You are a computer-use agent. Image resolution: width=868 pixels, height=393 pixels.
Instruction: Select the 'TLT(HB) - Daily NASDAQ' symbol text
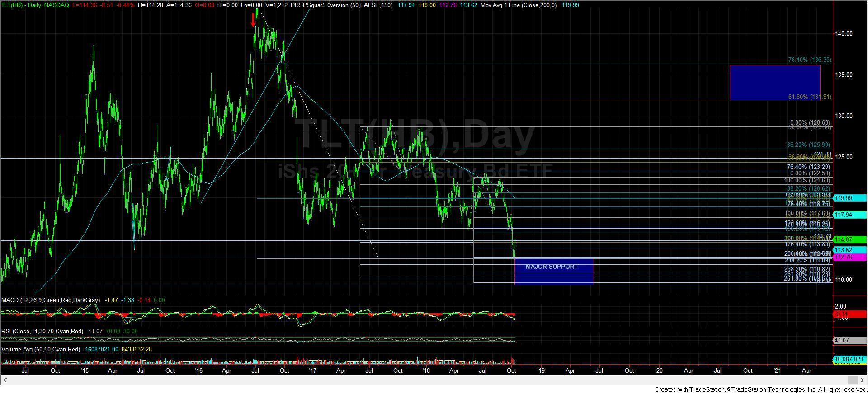tap(35, 5)
